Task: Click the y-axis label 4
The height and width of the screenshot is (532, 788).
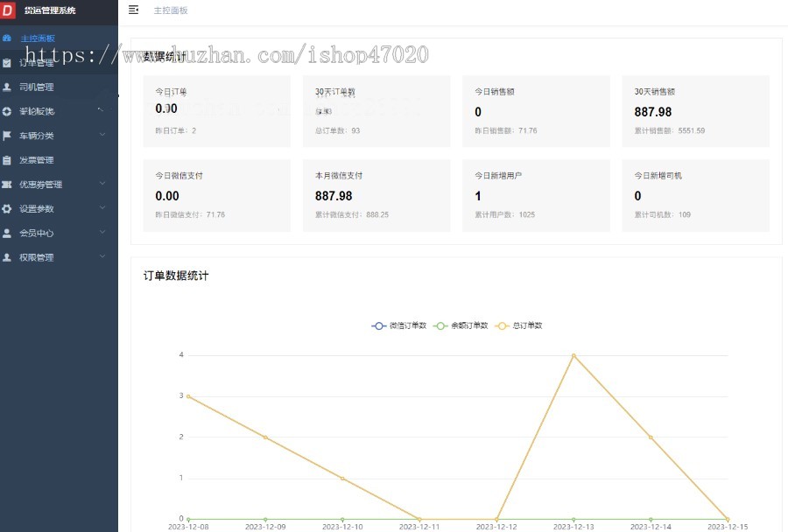Action: [x=181, y=354]
